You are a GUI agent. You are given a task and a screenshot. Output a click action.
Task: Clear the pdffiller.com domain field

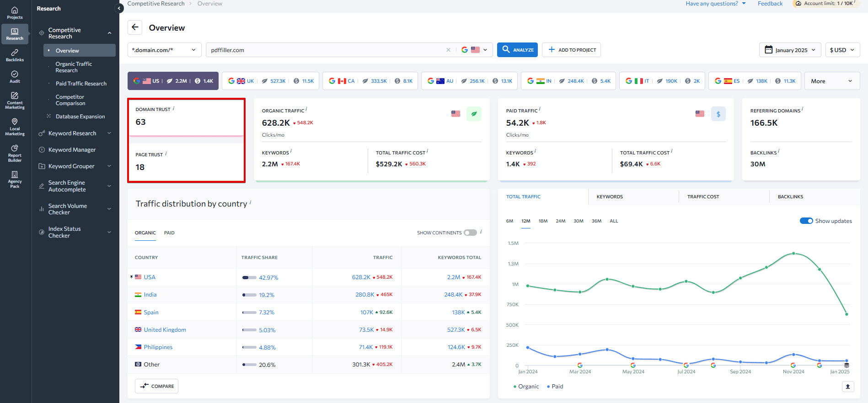coord(448,50)
